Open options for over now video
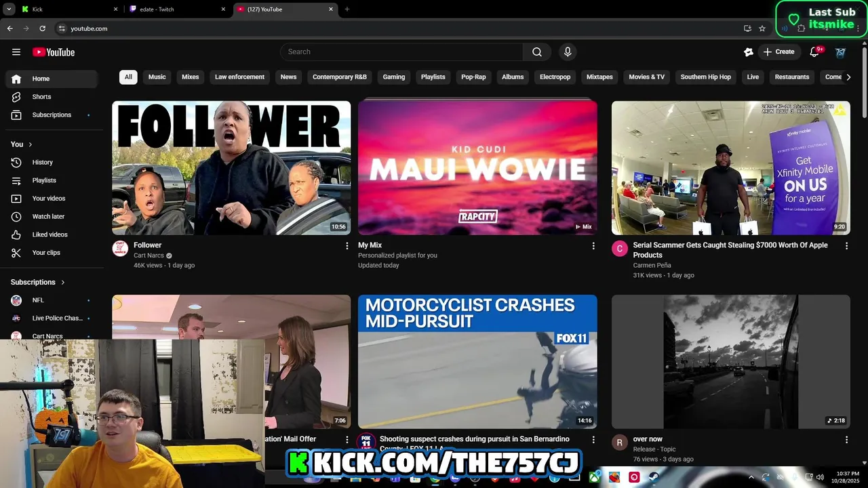Viewport: 868px width, 488px height. point(846,440)
